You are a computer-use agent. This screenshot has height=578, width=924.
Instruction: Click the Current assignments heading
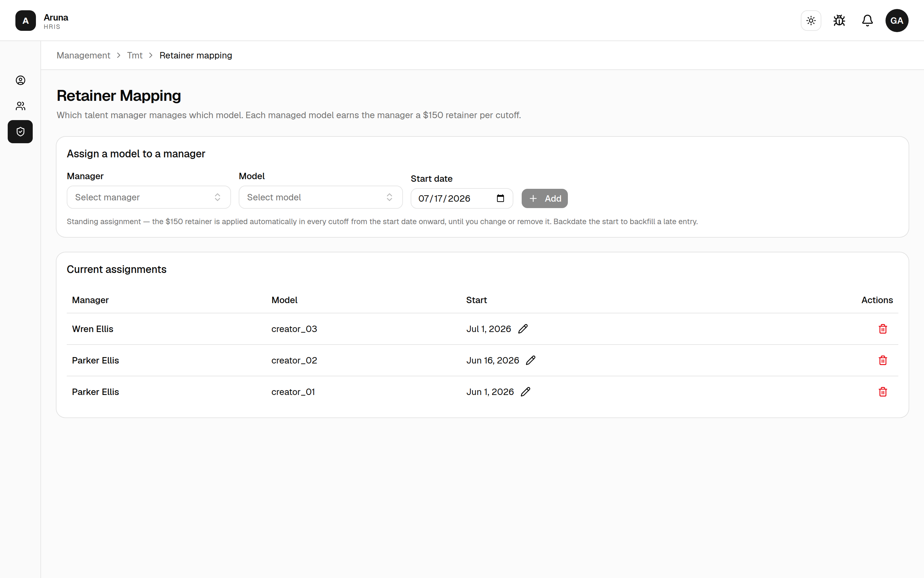[x=116, y=269]
